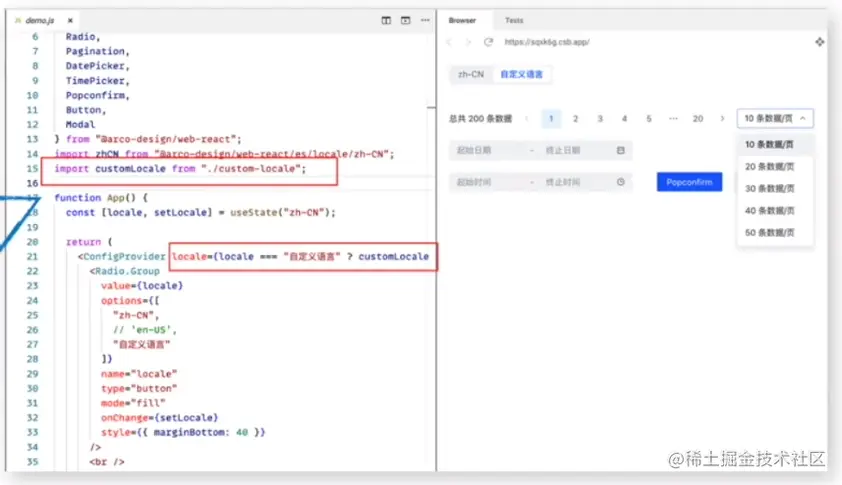Choose 40 条数据/页 option
Image resolution: width=842 pixels, height=485 pixels.
click(x=775, y=211)
